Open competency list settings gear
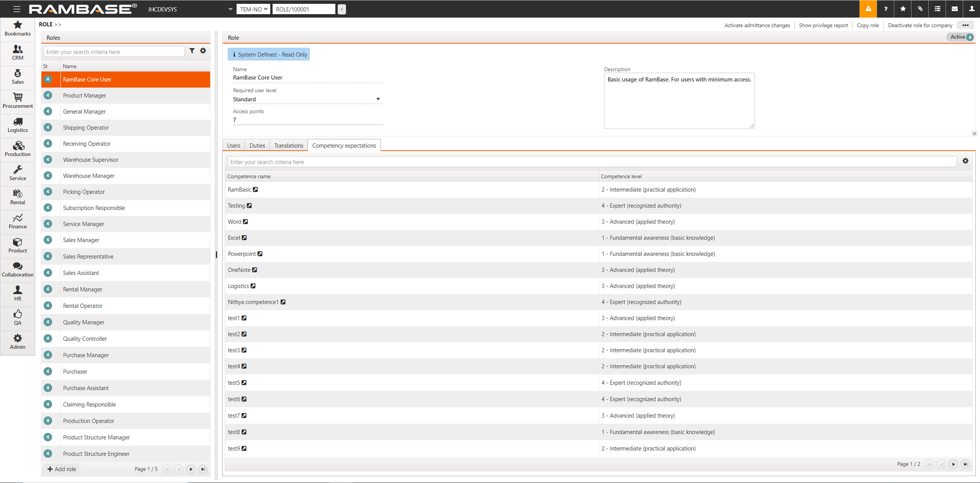The height and width of the screenshot is (483, 980). tap(965, 161)
